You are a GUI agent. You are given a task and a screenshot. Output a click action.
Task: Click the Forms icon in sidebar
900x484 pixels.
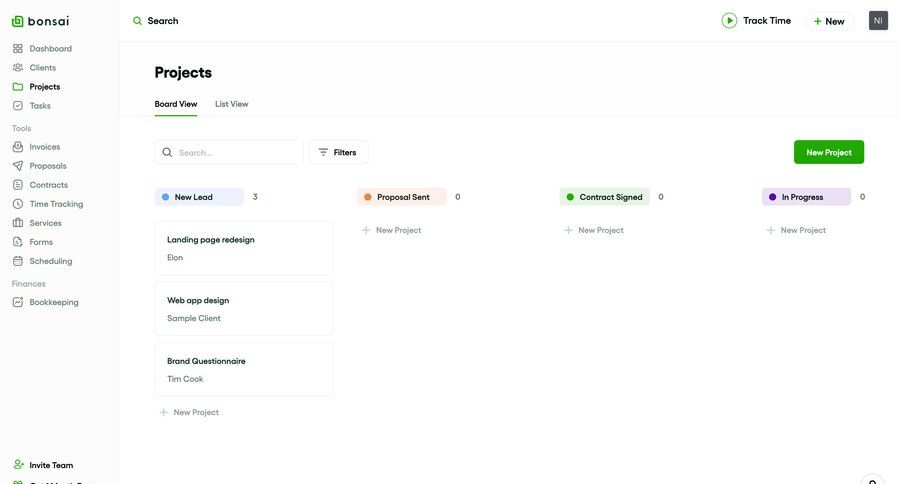(x=18, y=242)
